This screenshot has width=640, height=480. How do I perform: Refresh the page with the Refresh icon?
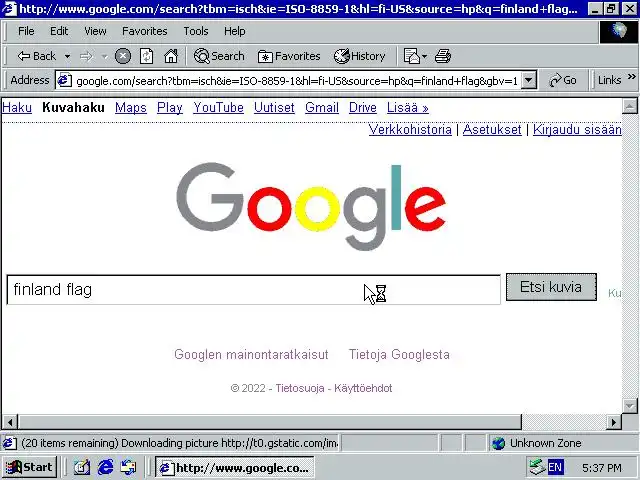[146, 56]
